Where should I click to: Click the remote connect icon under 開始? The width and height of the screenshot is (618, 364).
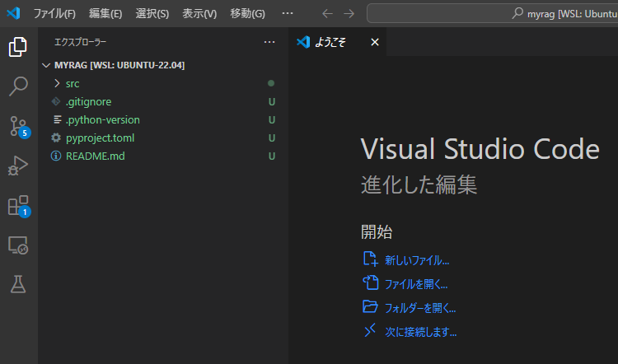(x=370, y=330)
